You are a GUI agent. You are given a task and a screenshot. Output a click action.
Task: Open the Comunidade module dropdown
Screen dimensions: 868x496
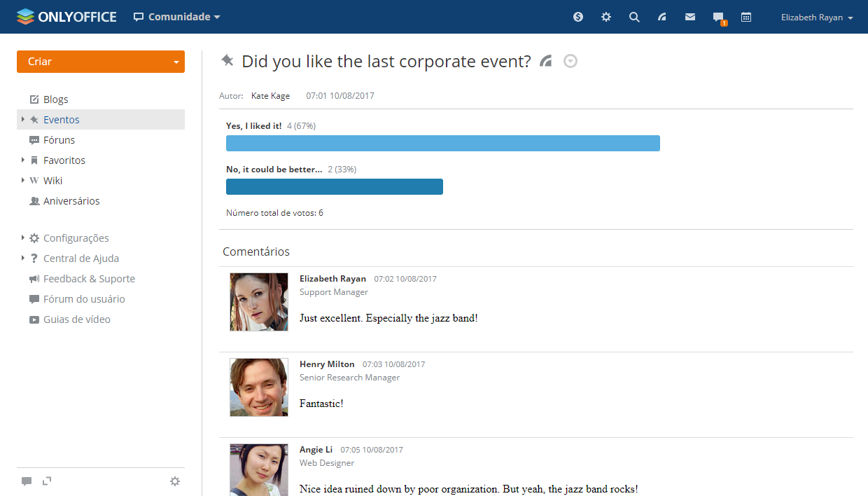tap(177, 17)
